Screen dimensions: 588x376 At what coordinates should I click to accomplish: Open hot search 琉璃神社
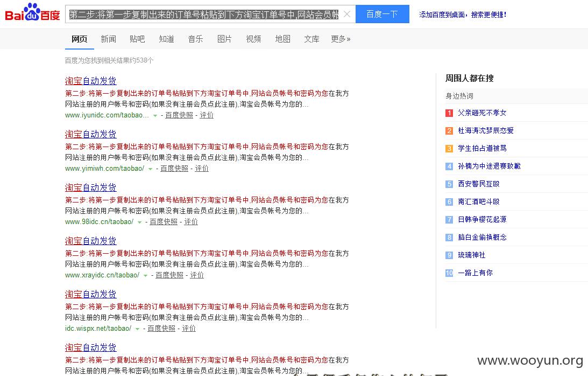coord(472,255)
